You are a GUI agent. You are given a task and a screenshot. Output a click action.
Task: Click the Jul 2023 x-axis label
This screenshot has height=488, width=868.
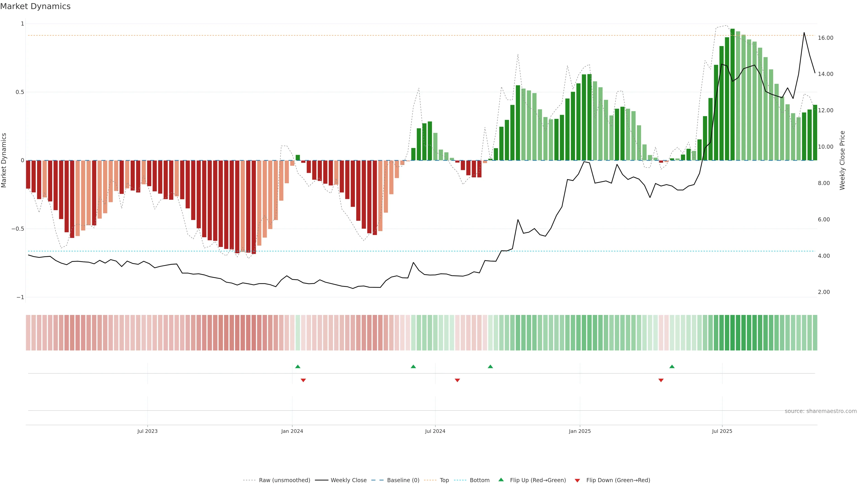click(x=147, y=431)
